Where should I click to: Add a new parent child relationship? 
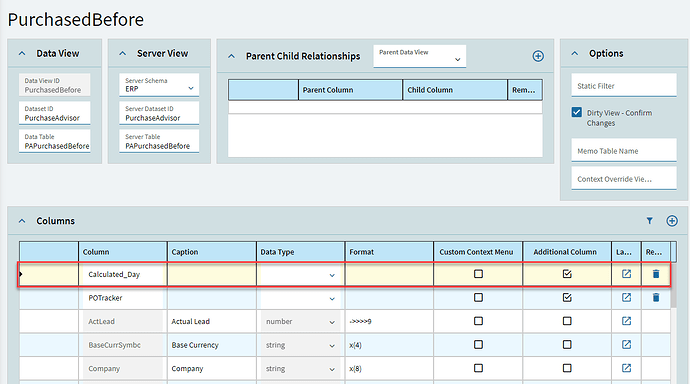pyautogui.click(x=538, y=56)
